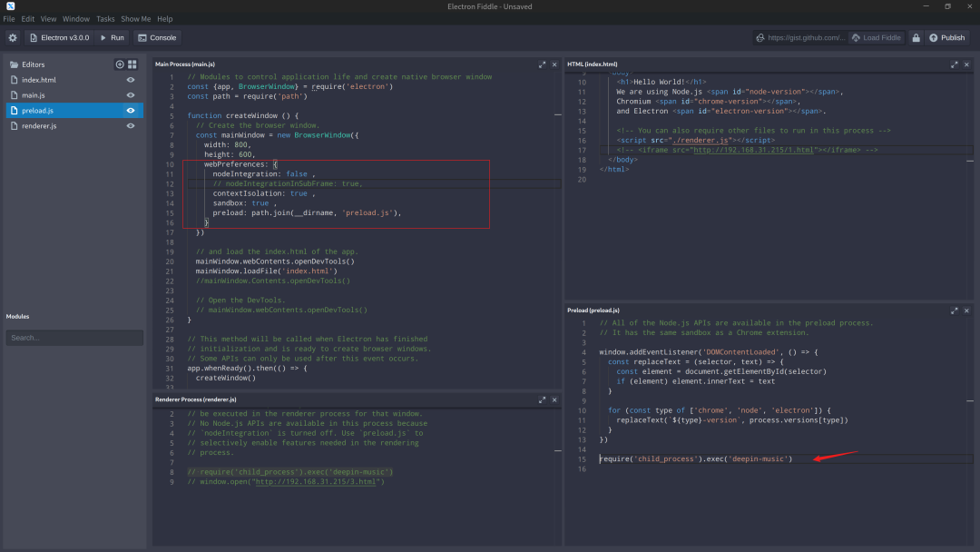Click the Modules search input field

[74, 338]
